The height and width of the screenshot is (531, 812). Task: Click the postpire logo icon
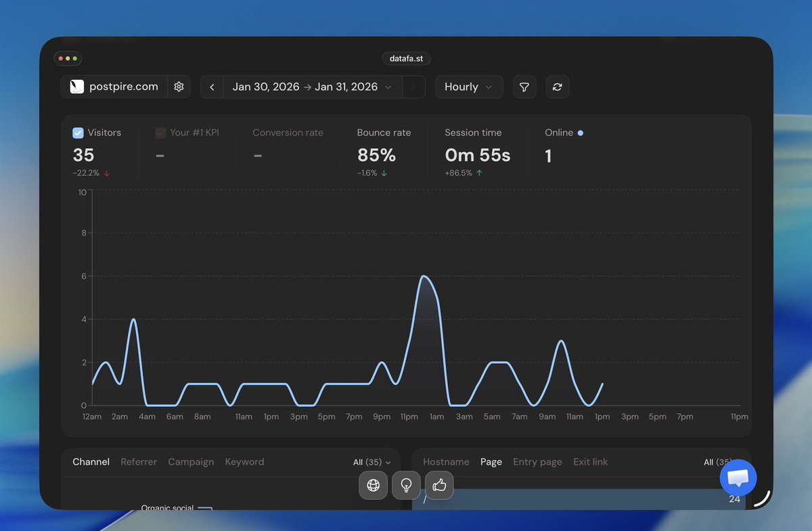(76, 87)
